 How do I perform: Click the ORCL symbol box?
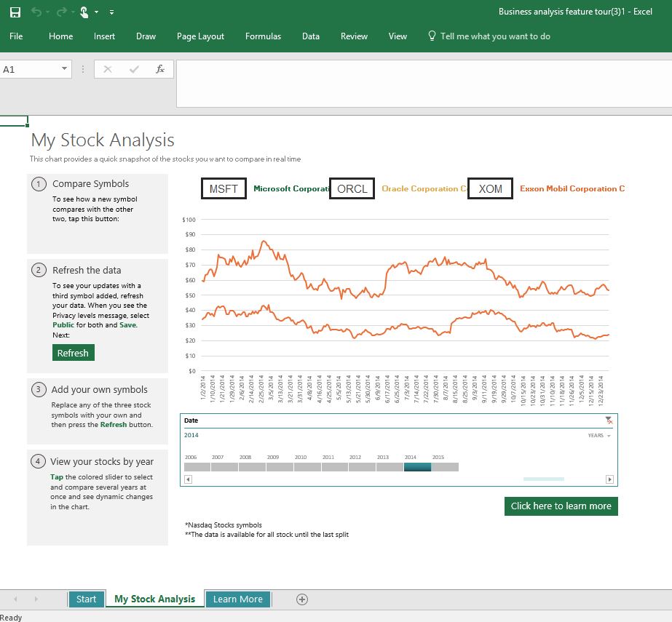[352, 189]
